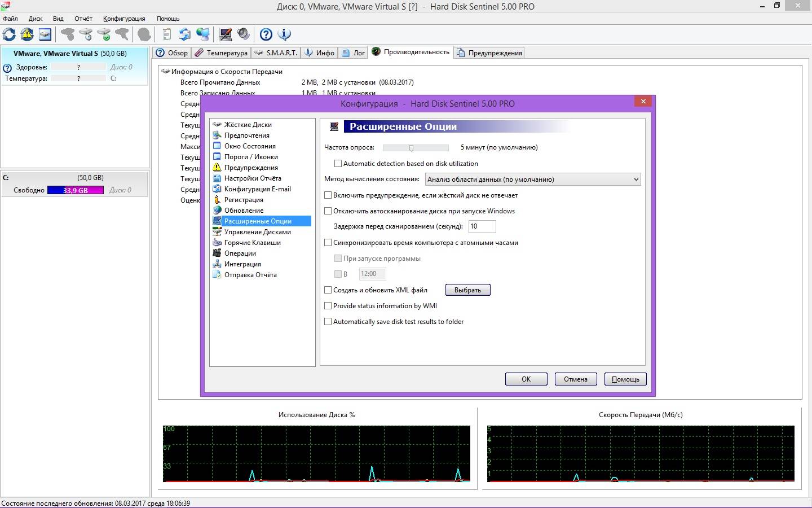
Task: Click the disk with clock toolbar icon
Action: click(86, 34)
